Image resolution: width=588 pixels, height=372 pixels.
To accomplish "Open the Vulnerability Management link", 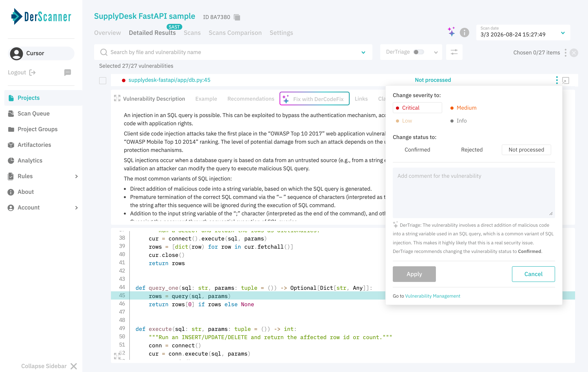I will point(433,296).
